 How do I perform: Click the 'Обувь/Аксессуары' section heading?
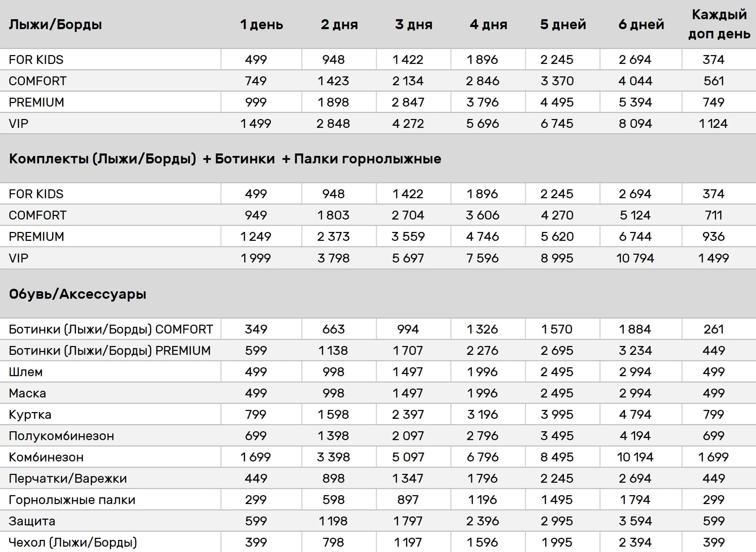78,294
